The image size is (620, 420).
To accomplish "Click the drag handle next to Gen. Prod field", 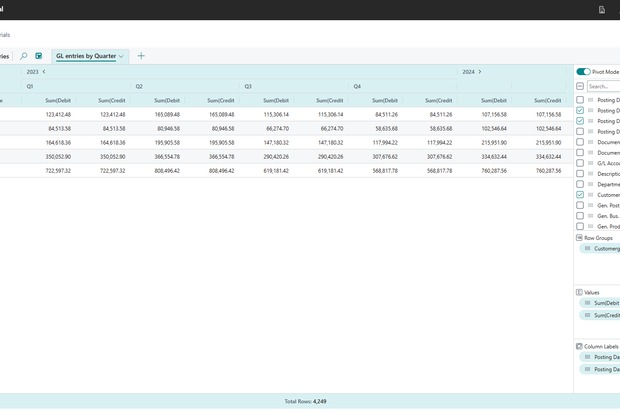I will pos(590,226).
